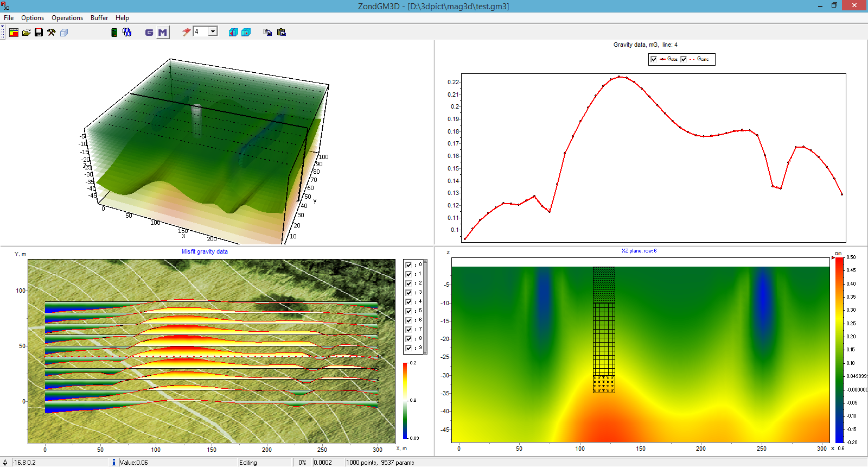Open the Help menu
Image resolution: width=868 pixels, height=467 pixels.
[x=122, y=18]
